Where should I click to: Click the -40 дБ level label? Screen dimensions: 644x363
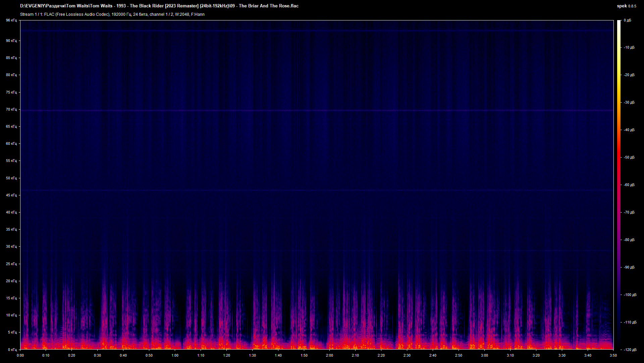[629, 130]
